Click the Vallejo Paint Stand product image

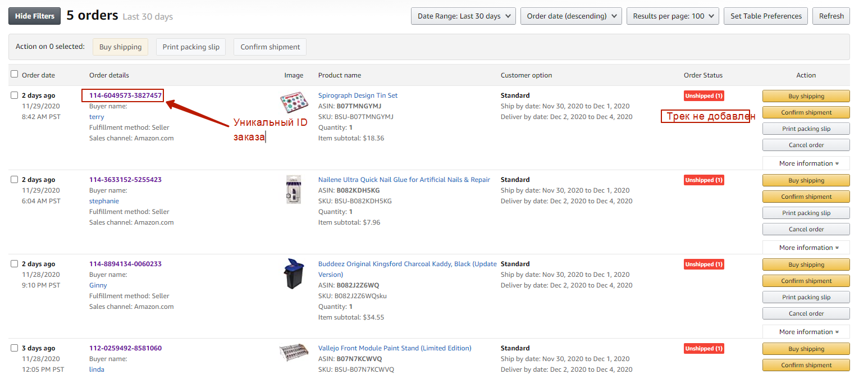click(x=294, y=353)
